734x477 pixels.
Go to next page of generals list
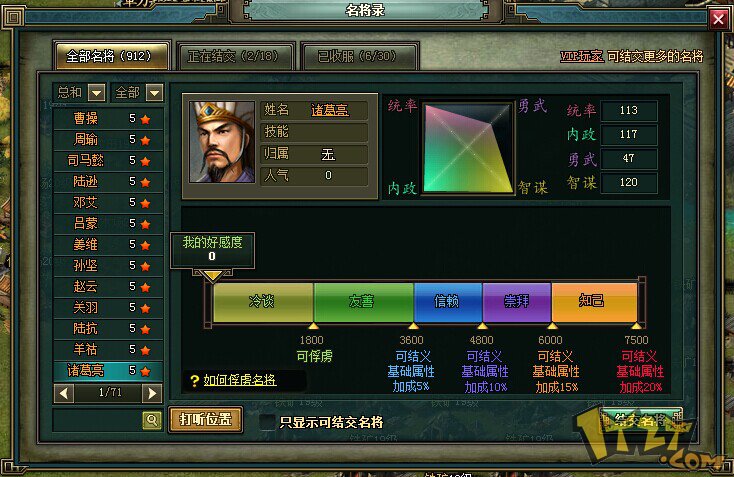coord(152,393)
